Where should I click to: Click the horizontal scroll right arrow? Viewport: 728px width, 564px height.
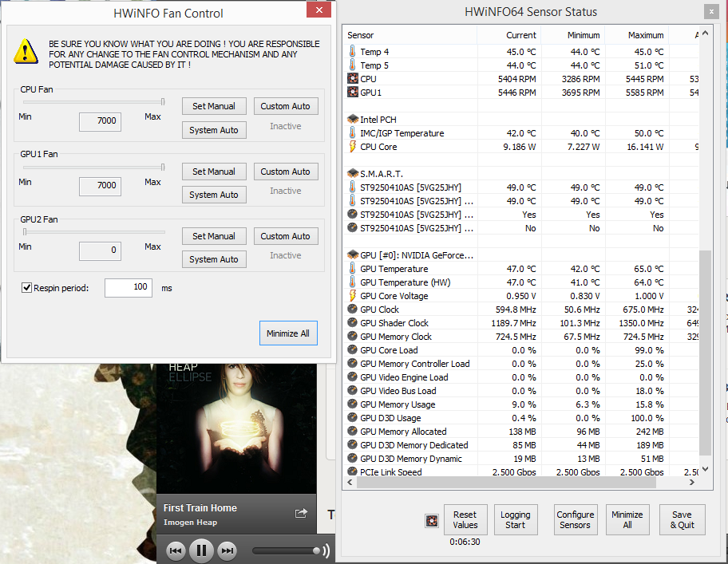click(x=692, y=483)
